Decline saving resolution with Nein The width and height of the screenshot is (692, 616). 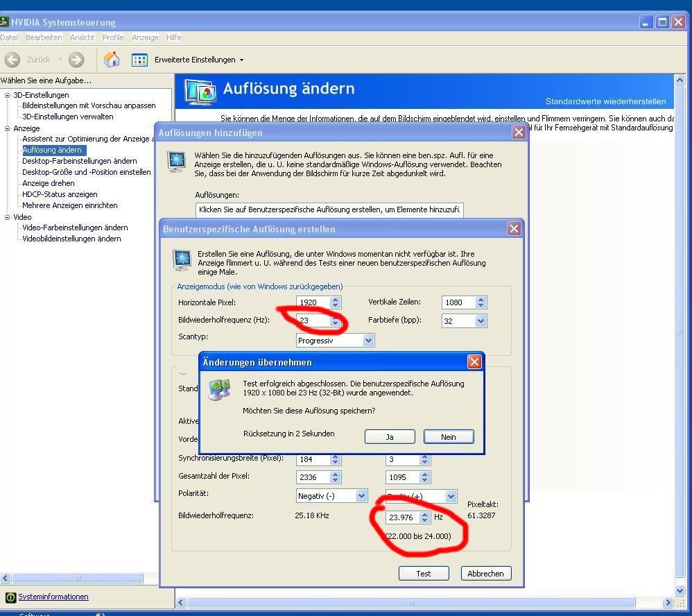pos(449,437)
